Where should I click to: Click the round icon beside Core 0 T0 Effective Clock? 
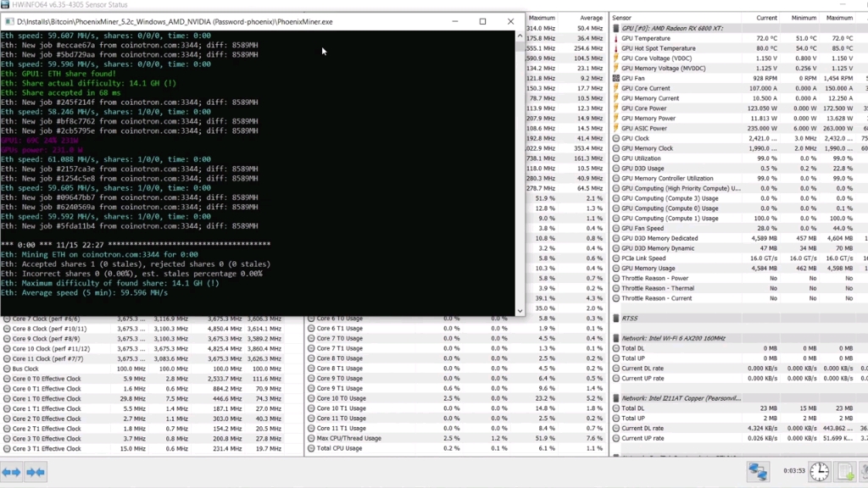click(x=7, y=379)
